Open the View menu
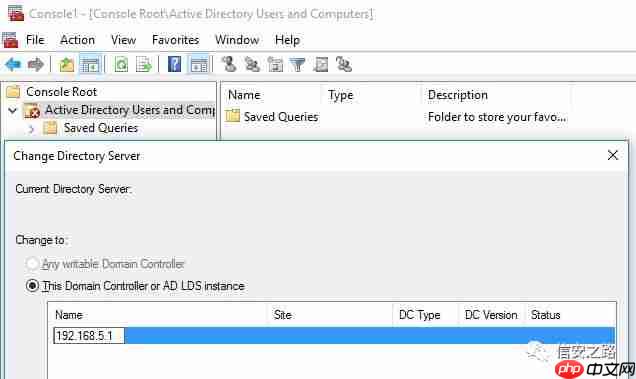The height and width of the screenshot is (379, 636). (x=123, y=40)
